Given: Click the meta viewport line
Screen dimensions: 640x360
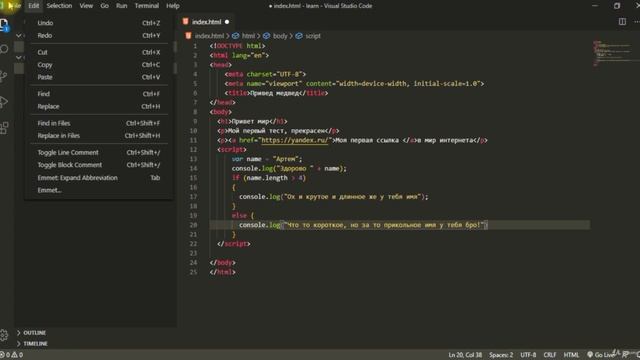Looking at the screenshot, I should tap(354, 84).
